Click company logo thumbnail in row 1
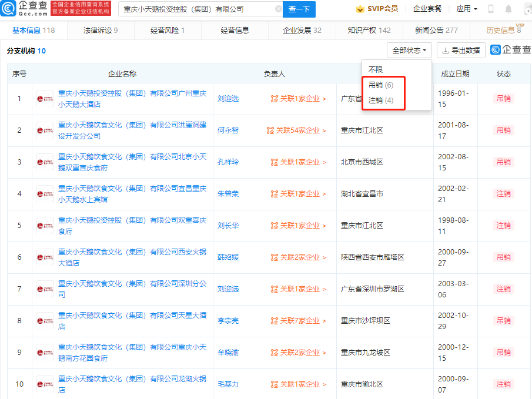 (45, 99)
